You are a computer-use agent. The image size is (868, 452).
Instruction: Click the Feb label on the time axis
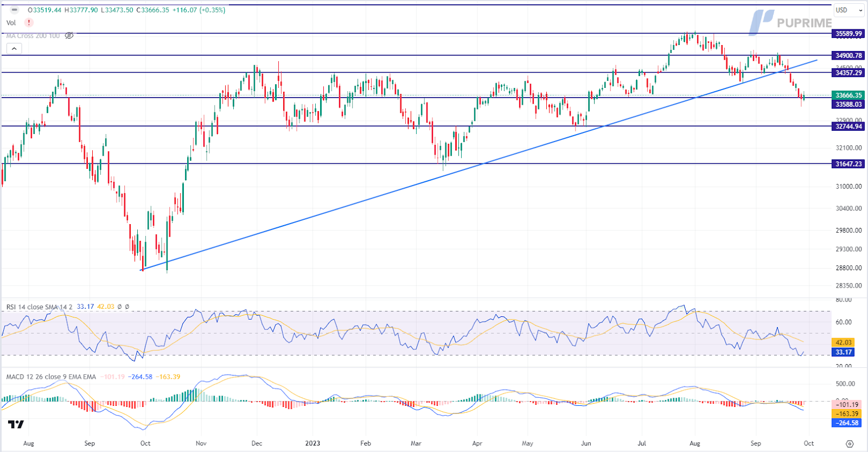[x=366, y=443]
